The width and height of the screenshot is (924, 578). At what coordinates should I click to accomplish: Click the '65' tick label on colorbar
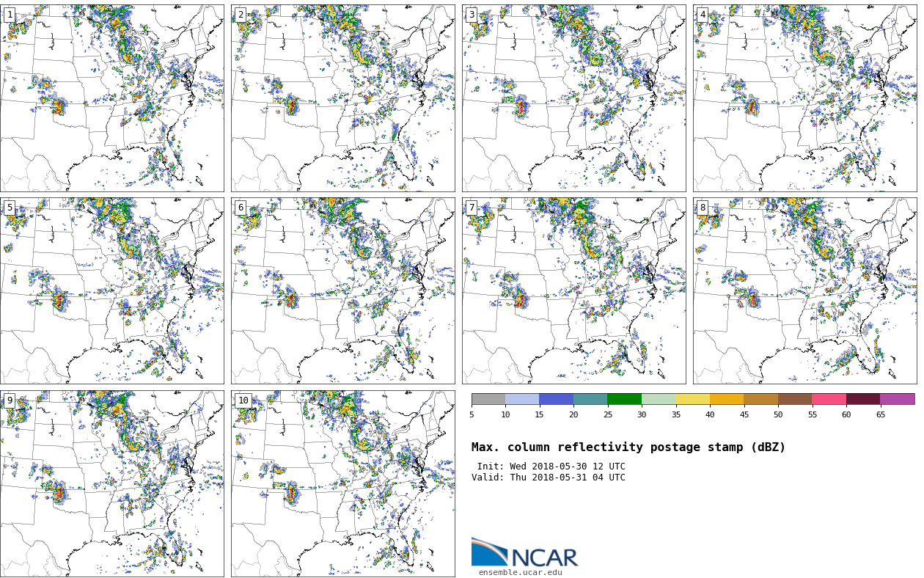click(880, 415)
